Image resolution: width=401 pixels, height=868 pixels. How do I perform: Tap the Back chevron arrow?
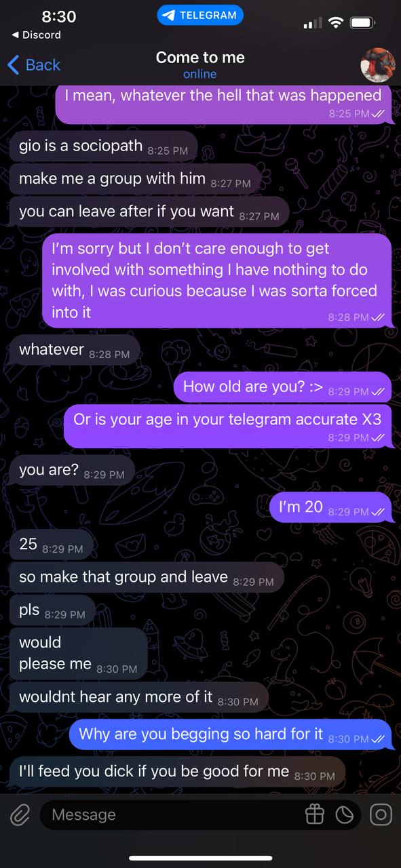pos(13,65)
